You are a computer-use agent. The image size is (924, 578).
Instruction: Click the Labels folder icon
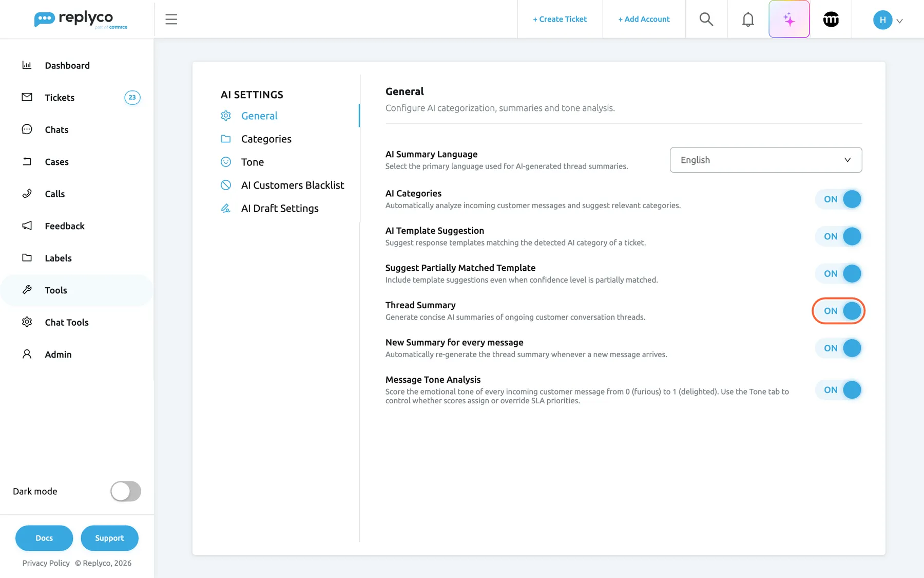point(27,258)
